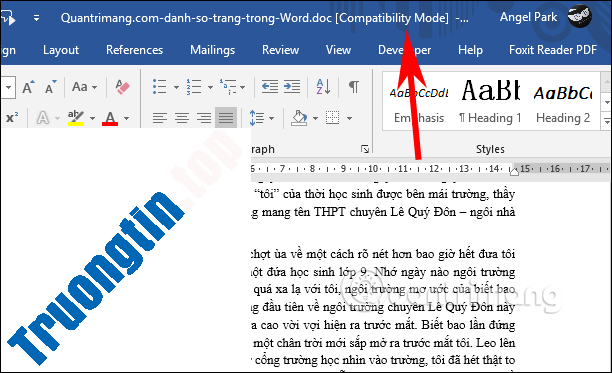Click the Sort A-Z icon
The width and height of the screenshot is (612, 373).
(324, 87)
